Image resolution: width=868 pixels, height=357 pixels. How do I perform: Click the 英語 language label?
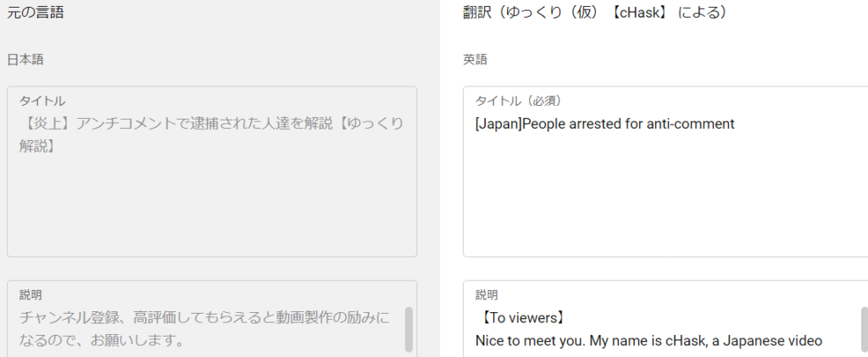pyautogui.click(x=475, y=59)
